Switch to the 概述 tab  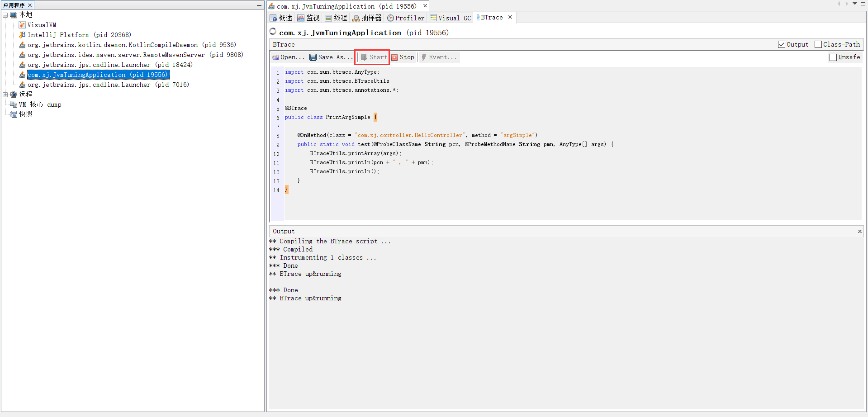[281, 18]
